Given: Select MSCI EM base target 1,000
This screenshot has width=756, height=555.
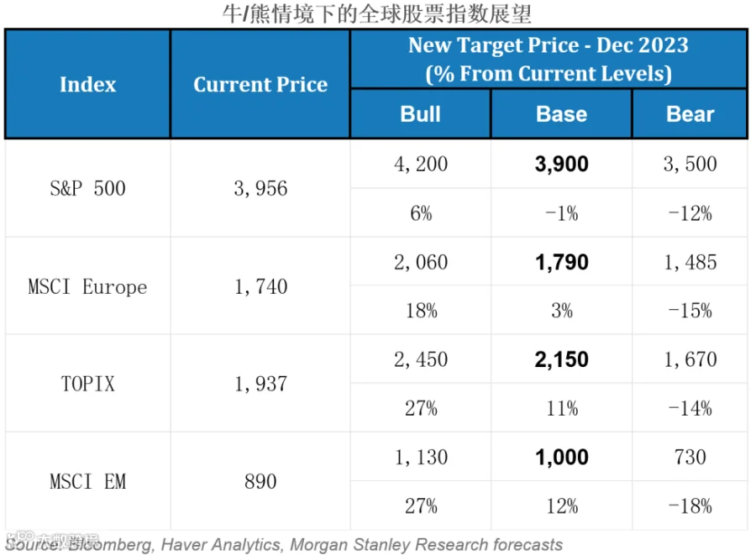Looking at the screenshot, I should 561,458.
